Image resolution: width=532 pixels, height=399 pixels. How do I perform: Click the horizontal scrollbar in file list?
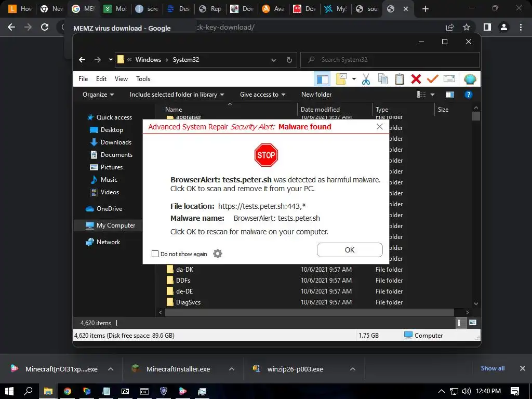point(310,312)
